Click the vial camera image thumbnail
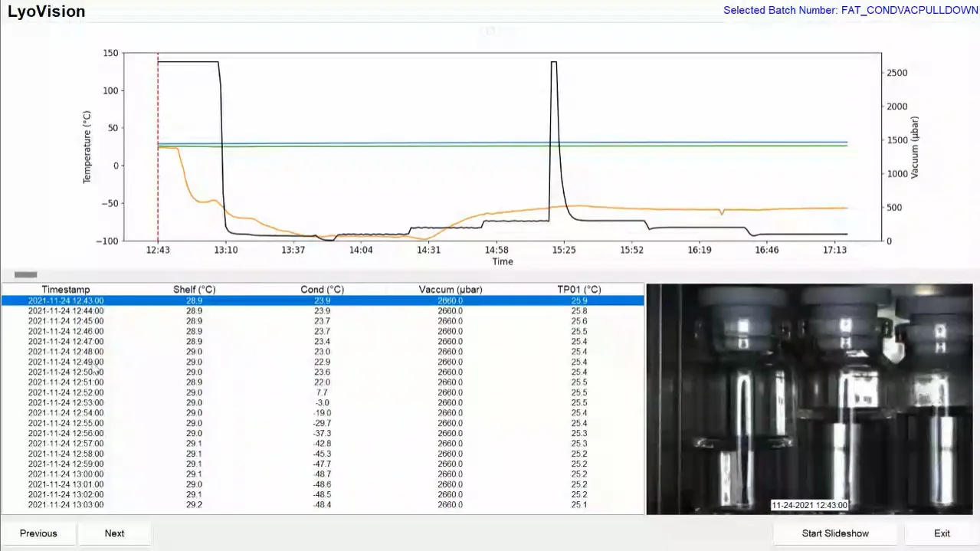The image size is (980, 551). click(809, 398)
